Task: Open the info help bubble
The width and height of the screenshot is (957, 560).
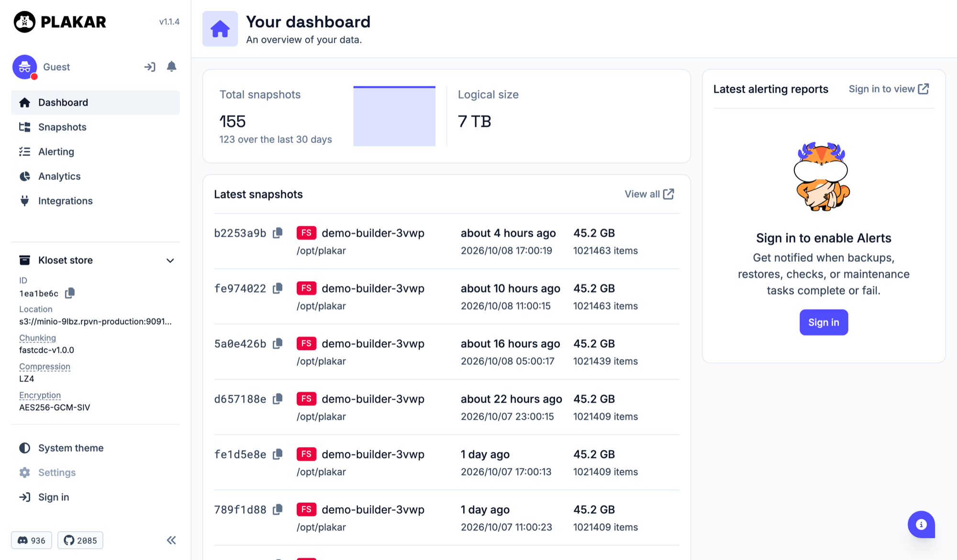Action: (x=921, y=525)
